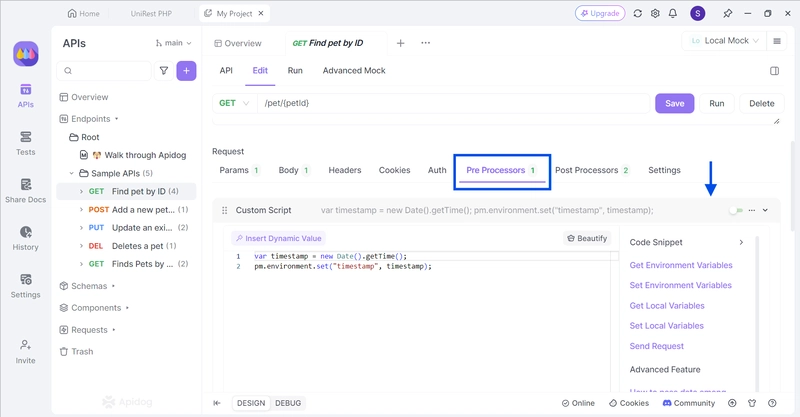
Task: Open the Community link in status bar
Action: (x=689, y=403)
